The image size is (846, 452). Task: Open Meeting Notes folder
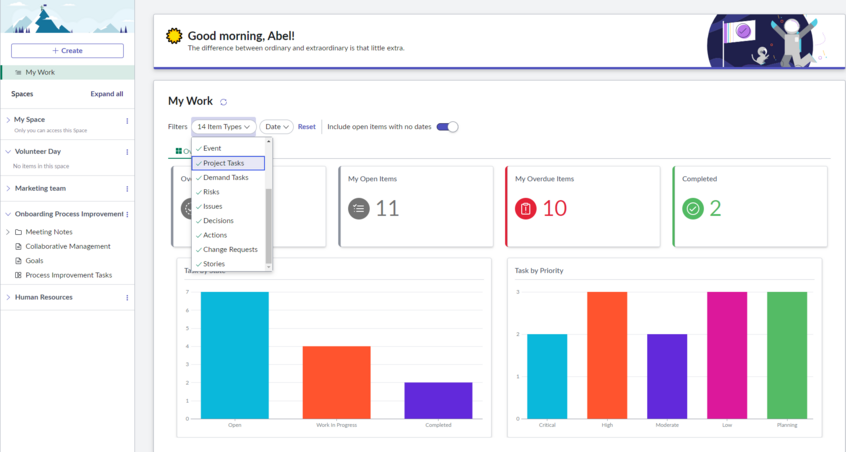coord(49,232)
